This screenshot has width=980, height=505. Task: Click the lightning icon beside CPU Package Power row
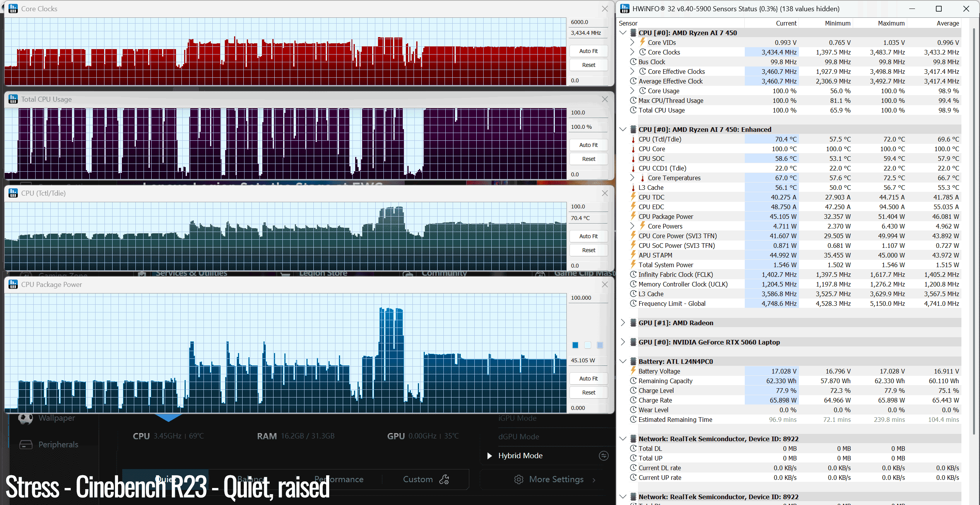(633, 216)
